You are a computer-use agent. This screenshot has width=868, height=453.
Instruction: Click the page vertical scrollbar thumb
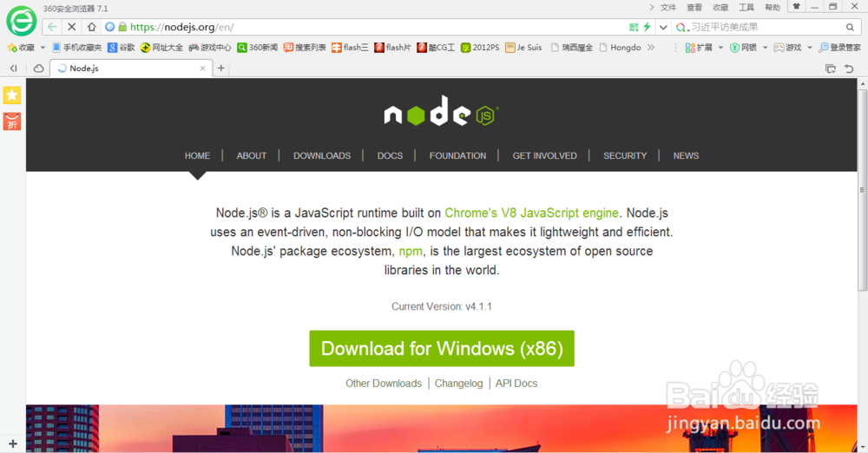[863, 190]
